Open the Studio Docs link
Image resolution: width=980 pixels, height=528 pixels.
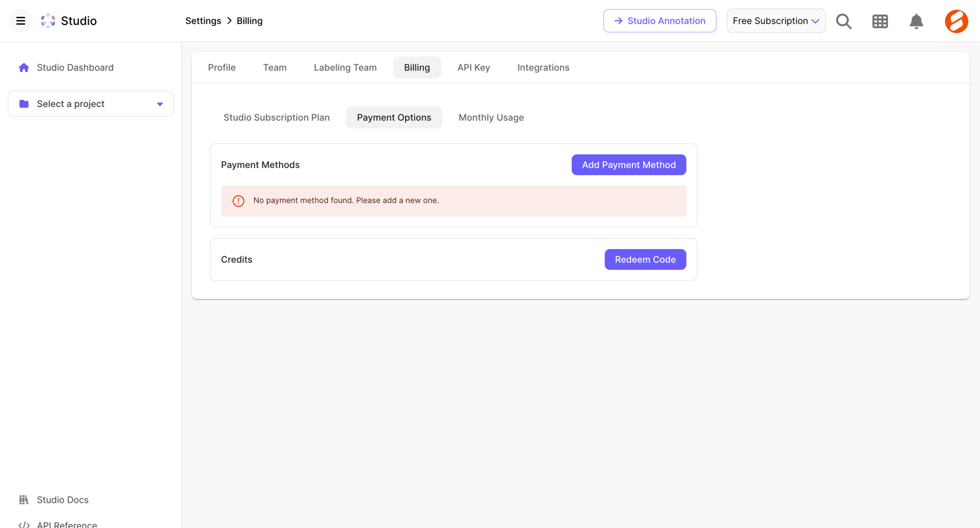(x=62, y=499)
